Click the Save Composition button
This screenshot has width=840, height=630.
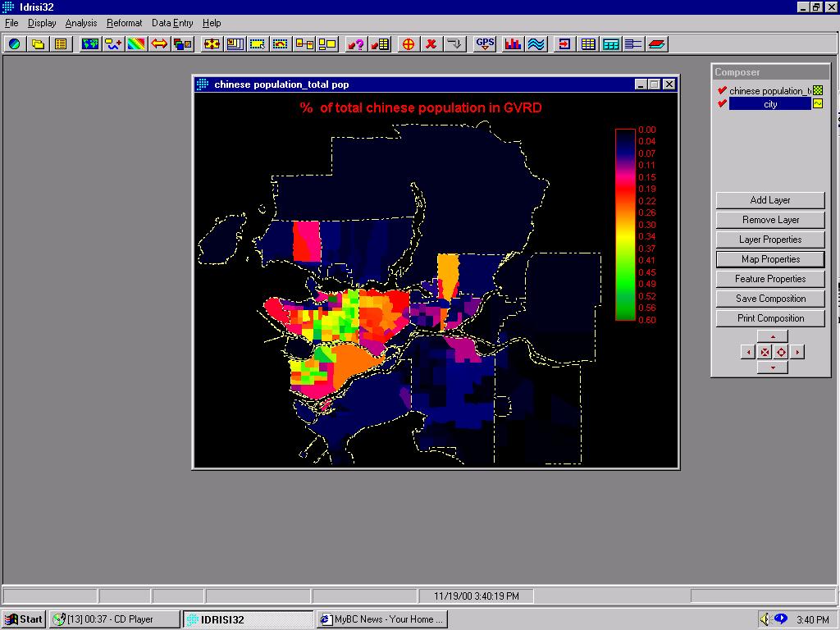coord(770,299)
